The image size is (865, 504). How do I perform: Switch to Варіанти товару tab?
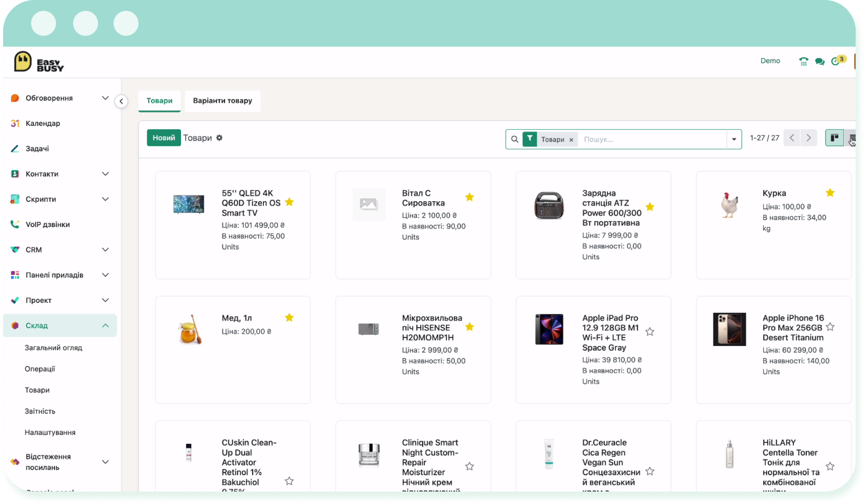(x=222, y=101)
